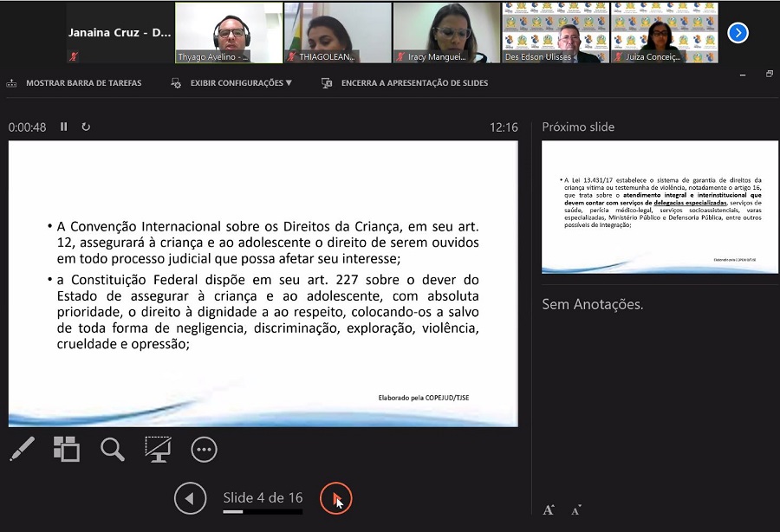The width and height of the screenshot is (780, 532).
Task: Select Des Edson Ulisses video tile
Action: point(556,33)
